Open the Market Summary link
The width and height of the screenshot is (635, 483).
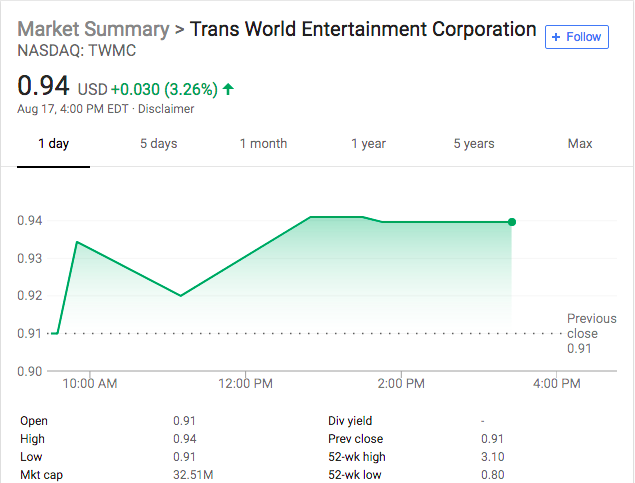point(93,29)
